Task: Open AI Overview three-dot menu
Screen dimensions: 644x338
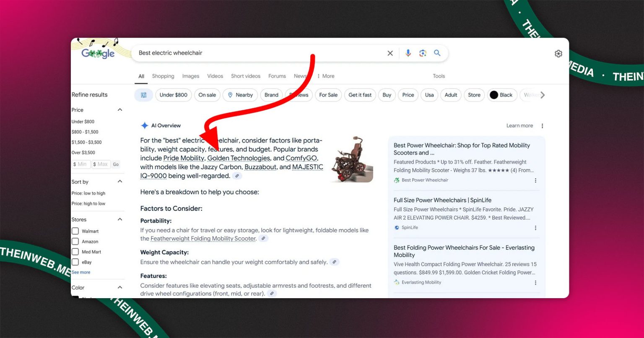Action: [542, 126]
